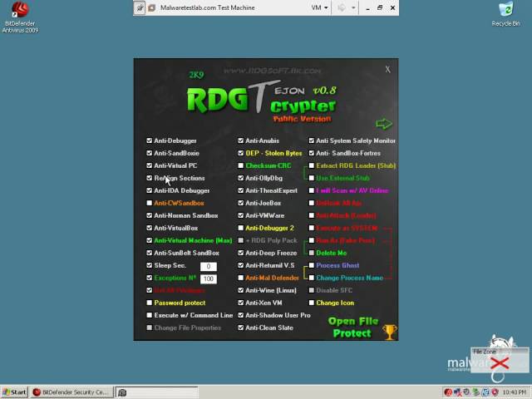
Task: Enable the Password protect checkbox
Action: [150, 303]
